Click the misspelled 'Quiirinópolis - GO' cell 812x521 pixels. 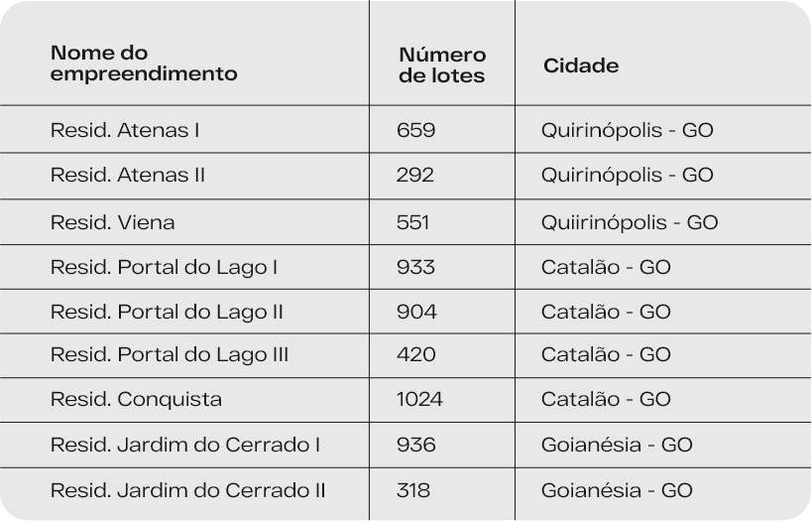630,222
